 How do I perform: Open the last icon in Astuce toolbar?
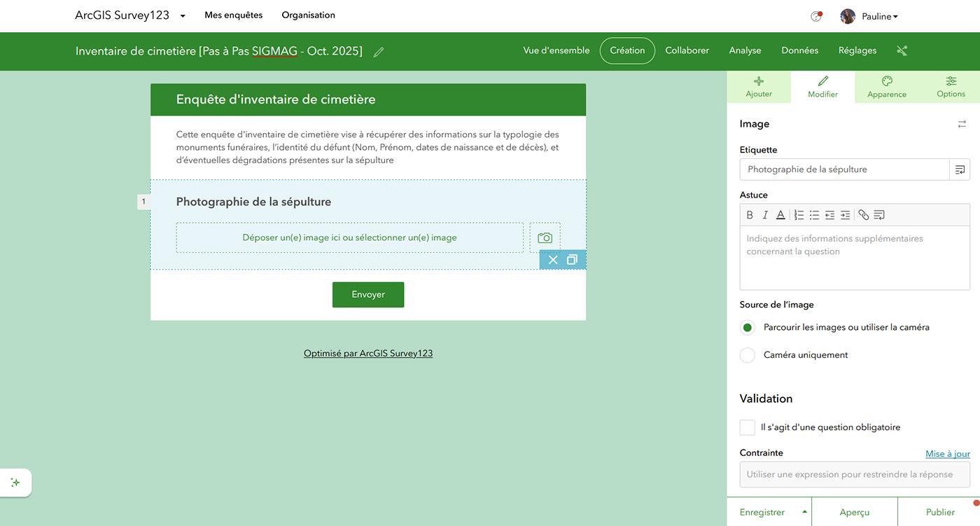point(879,215)
